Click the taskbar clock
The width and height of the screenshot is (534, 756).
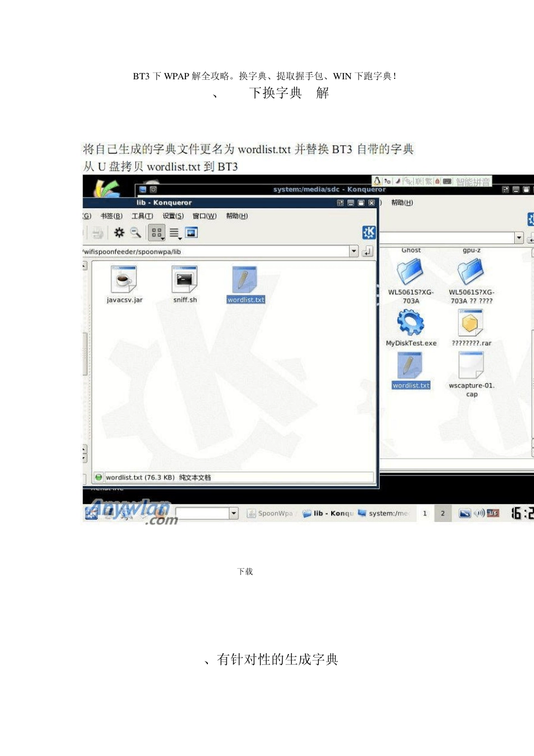523,513
